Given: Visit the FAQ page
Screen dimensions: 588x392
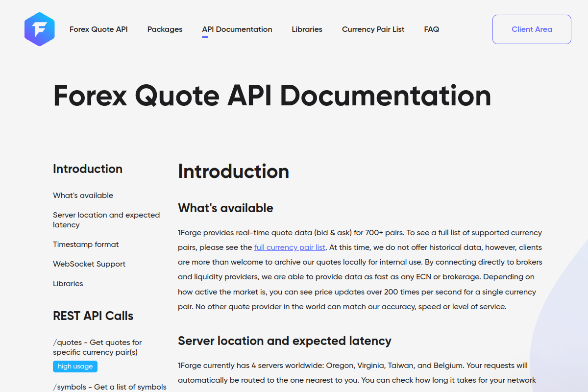Looking at the screenshot, I should coord(432,29).
